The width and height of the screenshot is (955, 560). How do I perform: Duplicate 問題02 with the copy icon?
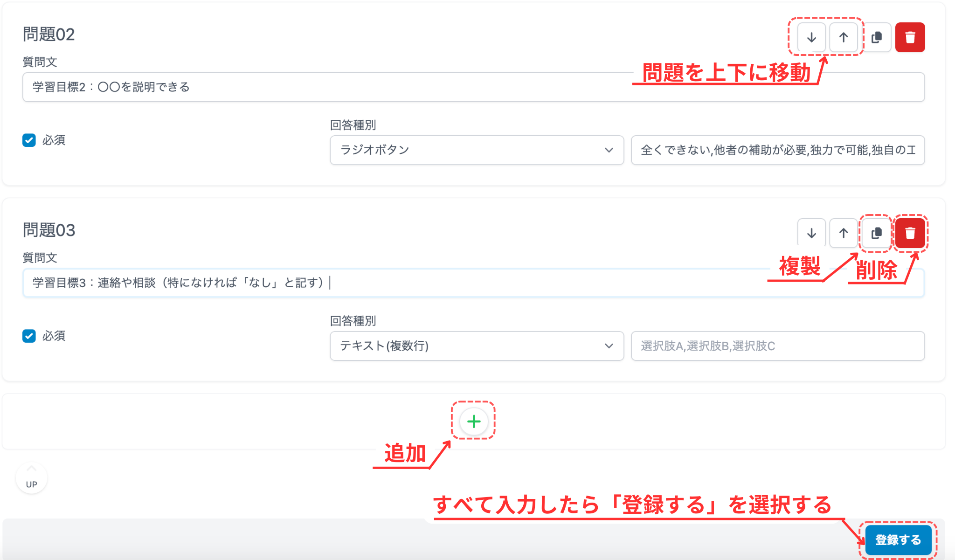(x=877, y=38)
